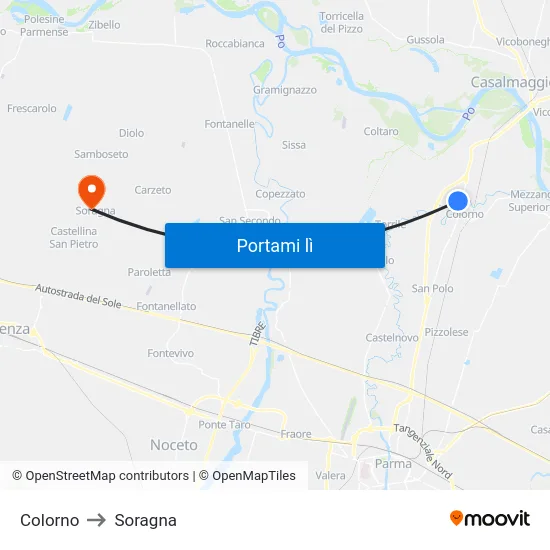Click the Casalmaggiore label on the map
550x550 pixels.
click(510, 82)
